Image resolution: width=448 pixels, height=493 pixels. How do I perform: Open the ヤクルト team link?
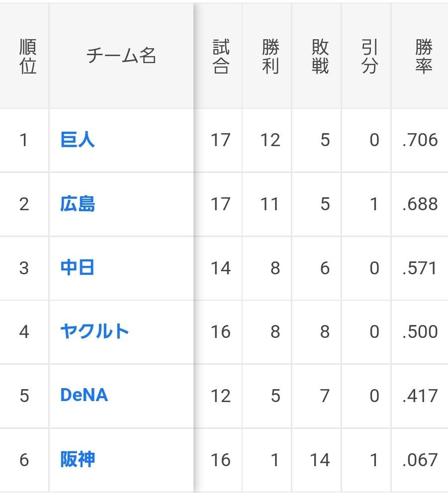click(94, 331)
